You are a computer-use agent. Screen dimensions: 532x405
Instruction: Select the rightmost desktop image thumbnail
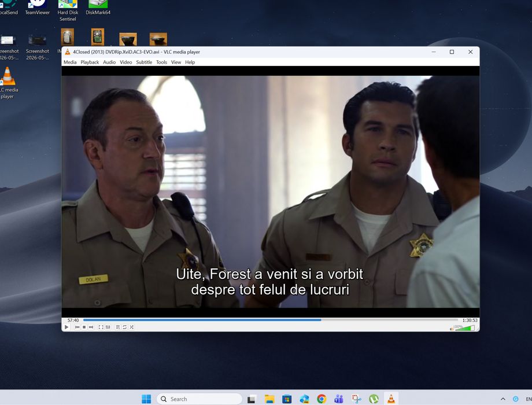coord(158,39)
